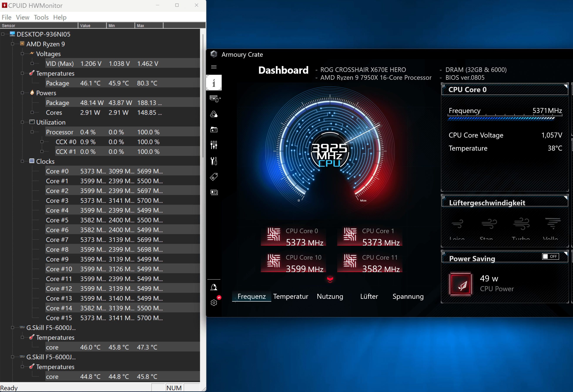Click the Power Saving panel corner triangle
Image resolution: width=573 pixels, height=392 pixels.
pyautogui.click(x=565, y=253)
